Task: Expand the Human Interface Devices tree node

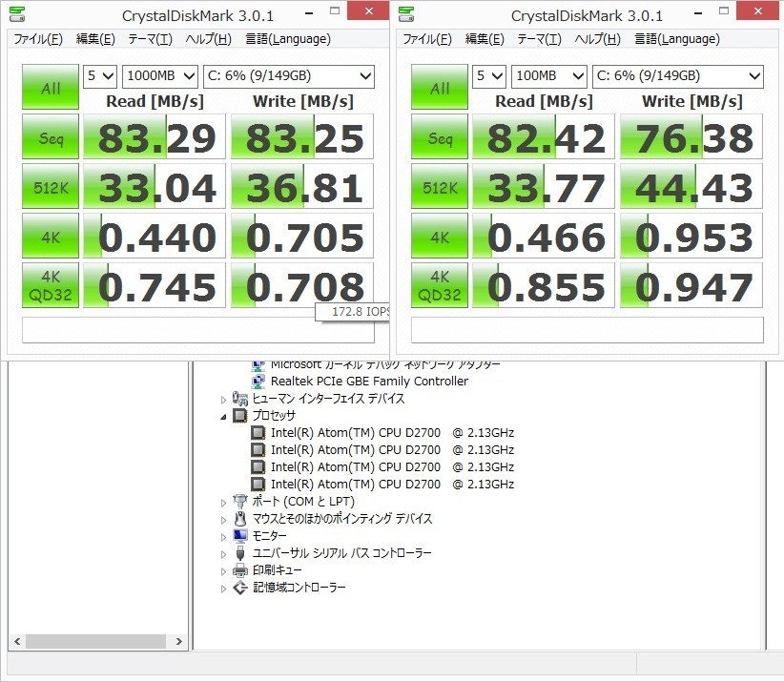Action: coord(223,400)
